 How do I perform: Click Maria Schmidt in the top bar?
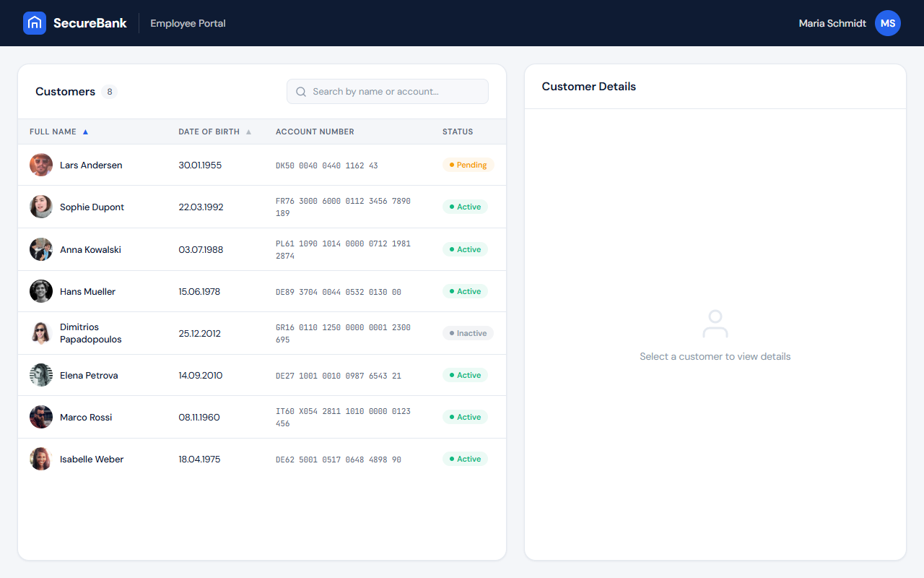pyautogui.click(x=832, y=23)
